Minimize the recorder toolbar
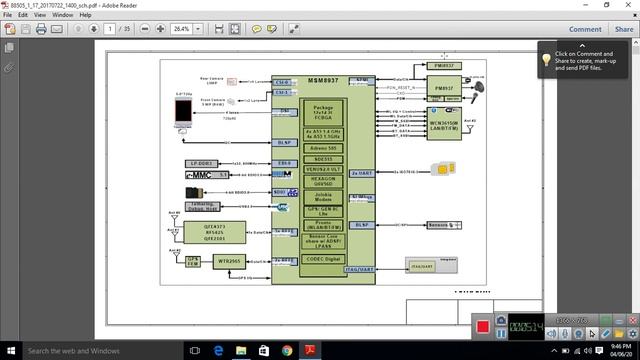The image size is (640, 360). pos(620,320)
